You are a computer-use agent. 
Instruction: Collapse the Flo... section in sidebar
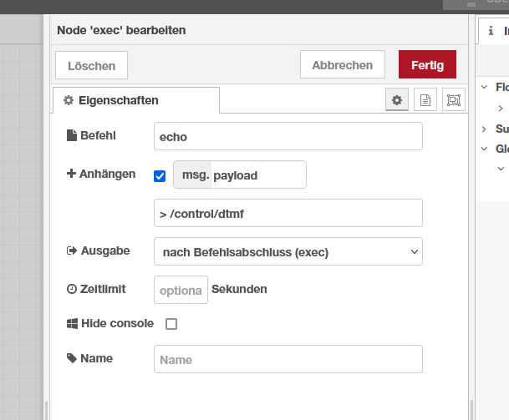(x=485, y=87)
